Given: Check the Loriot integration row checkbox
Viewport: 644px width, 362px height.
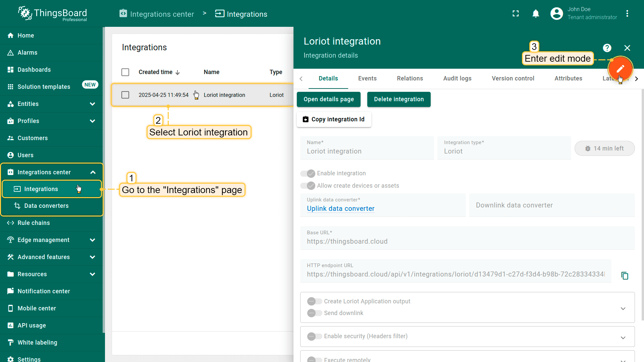Looking at the screenshot, I should pyautogui.click(x=125, y=95).
